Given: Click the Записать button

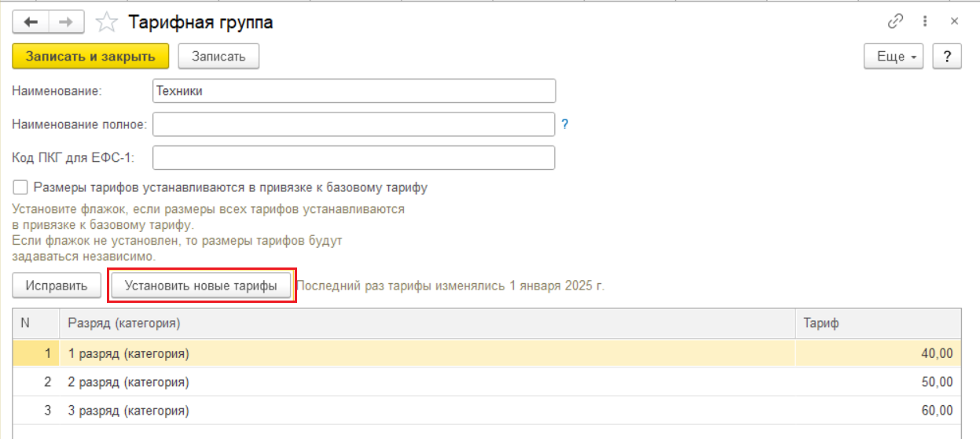Looking at the screenshot, I should (x=218, y=57).
